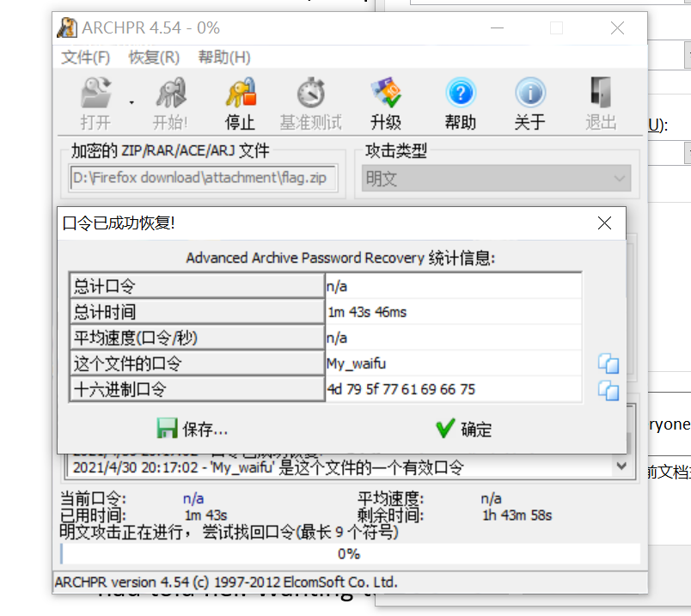Image resolution: width=691 pixels, height=616 pixels.
Task: Click the 平均速度(口令/秒) row label
Action: [x=197, y=338]
